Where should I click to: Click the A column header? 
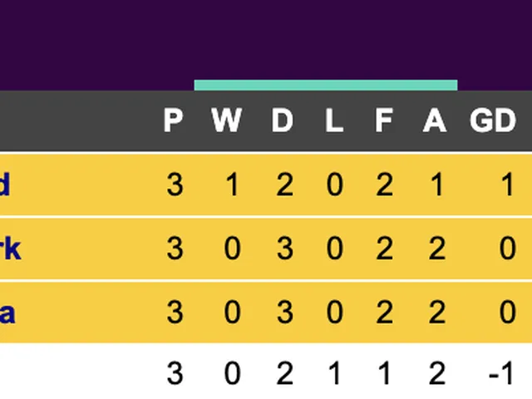coord(434,121)
